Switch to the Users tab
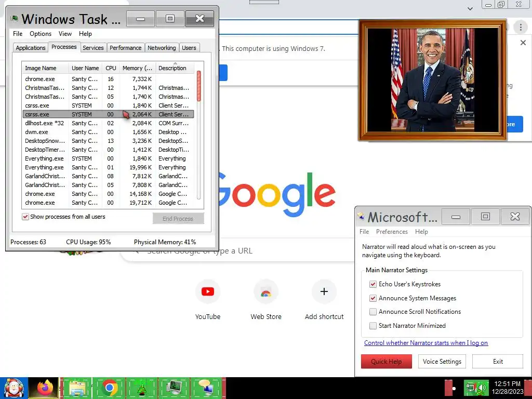Screen dimensions: 532x399 (189, 48)
